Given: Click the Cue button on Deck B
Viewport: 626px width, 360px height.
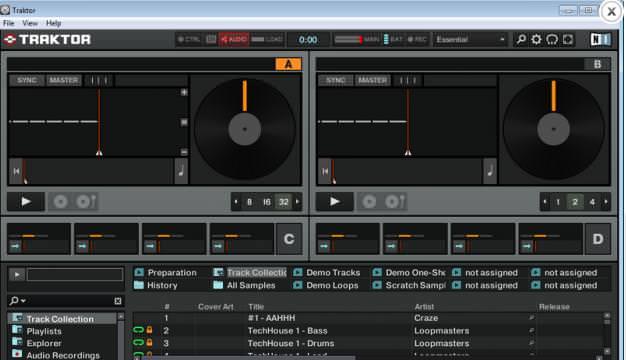Looking at the screenshot, I should tap(369, 202).
